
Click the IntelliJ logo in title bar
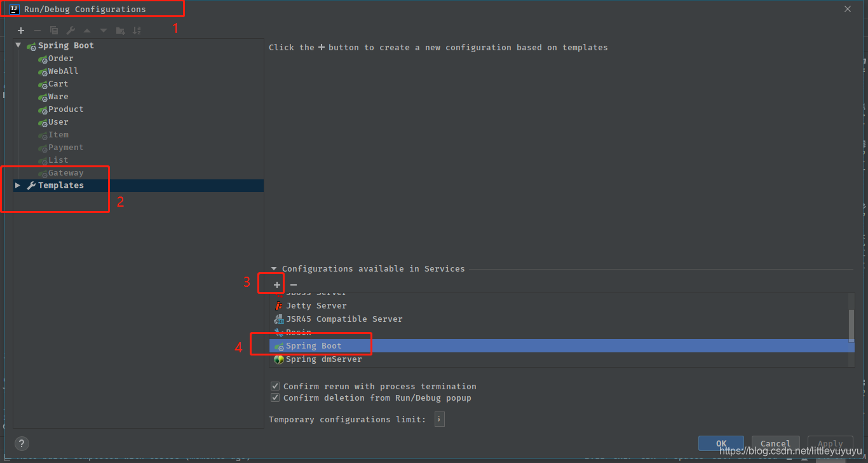pyautogui.click(x=15, y=9)
